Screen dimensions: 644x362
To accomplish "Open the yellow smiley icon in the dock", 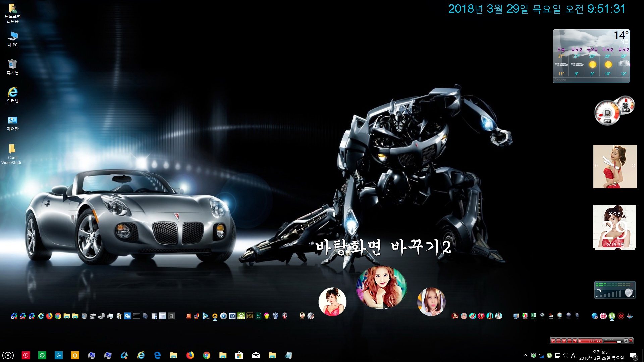I will (267, 316).
